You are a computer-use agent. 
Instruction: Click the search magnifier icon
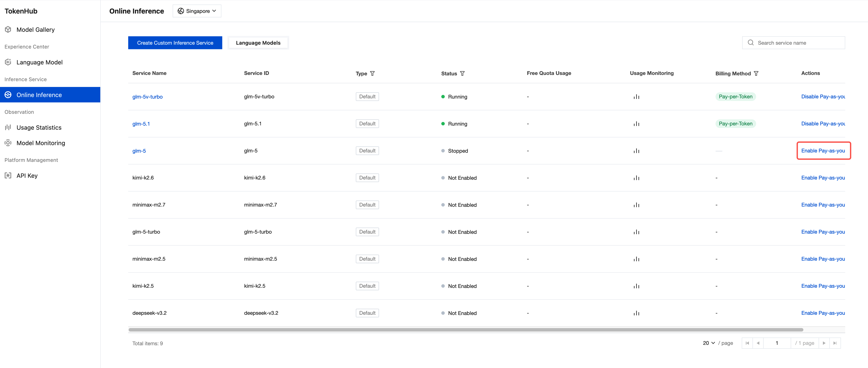coord(750,43)
